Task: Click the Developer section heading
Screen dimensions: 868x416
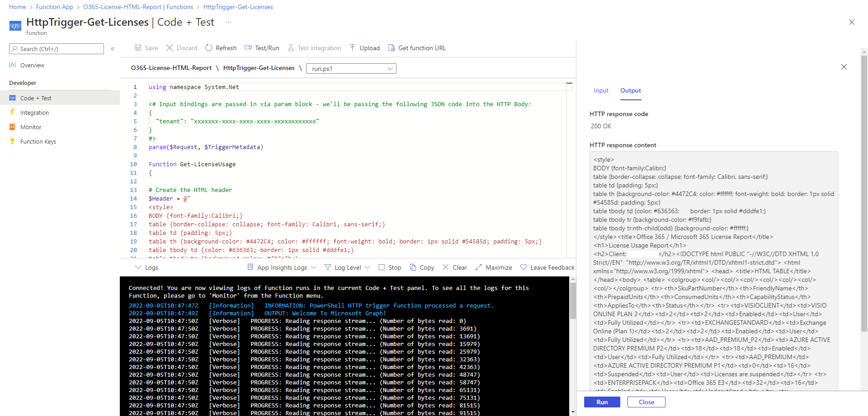Action: tap(23, 83)
